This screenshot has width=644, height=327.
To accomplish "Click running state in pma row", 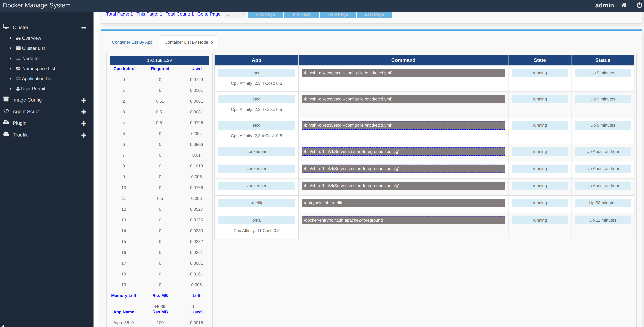I will (540, 220).
